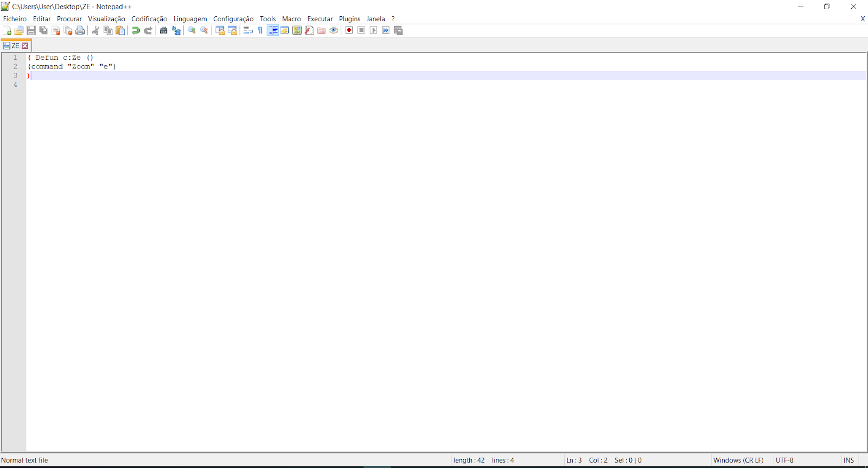This screenshot has width=868, height=468.
Task: Toggle synchronize vertical scrolling icon
Action: tap(220, 30)
